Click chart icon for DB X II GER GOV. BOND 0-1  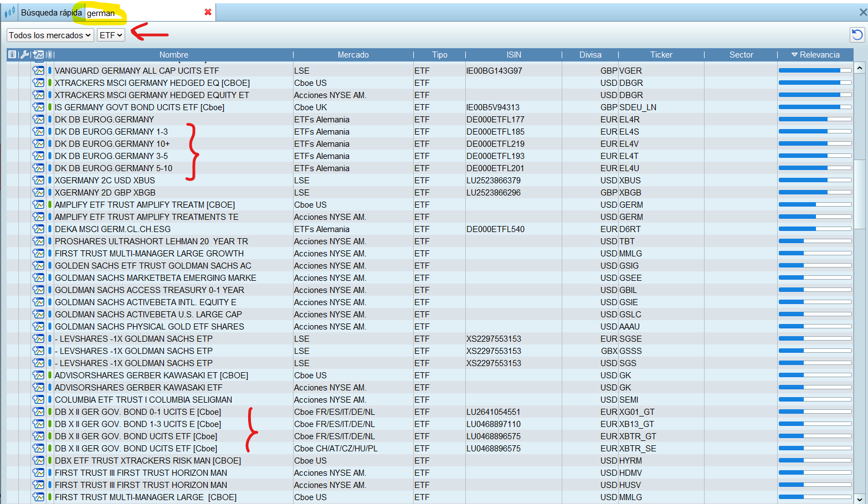click(x=38, y=412)
